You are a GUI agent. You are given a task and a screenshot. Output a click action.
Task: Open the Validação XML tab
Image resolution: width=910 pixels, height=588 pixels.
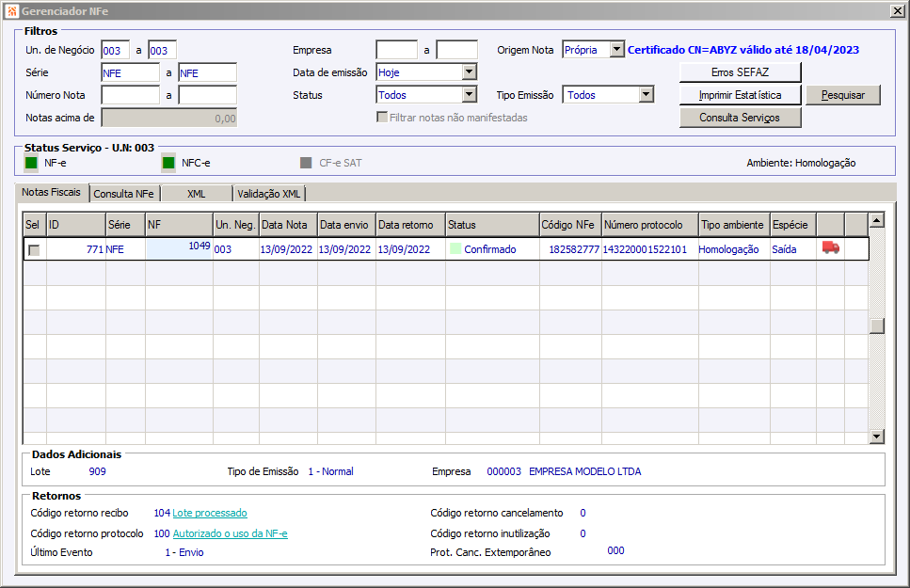pyautogui.click(x=269, y=194)
